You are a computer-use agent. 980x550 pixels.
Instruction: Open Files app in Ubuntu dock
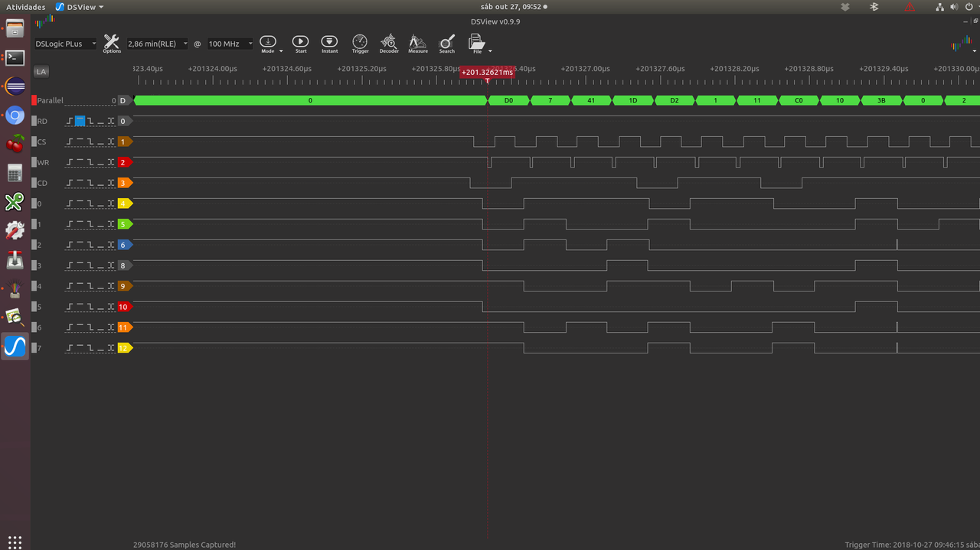click(x=15, y=30)
